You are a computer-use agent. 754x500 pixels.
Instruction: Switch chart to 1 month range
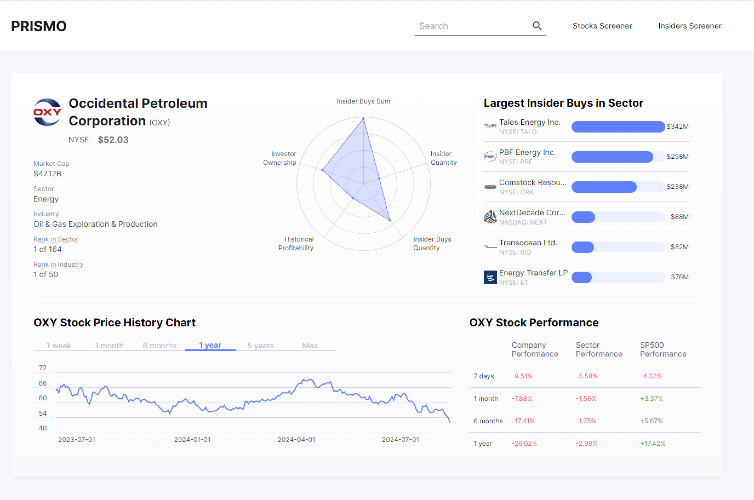[x=109, y=345]
